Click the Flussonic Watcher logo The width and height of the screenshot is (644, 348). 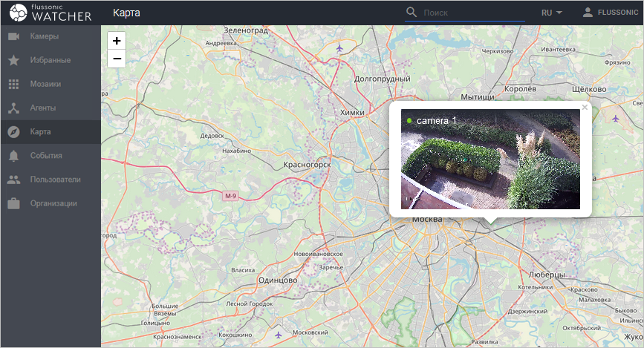pyautogui.click(x=51, y=13)
